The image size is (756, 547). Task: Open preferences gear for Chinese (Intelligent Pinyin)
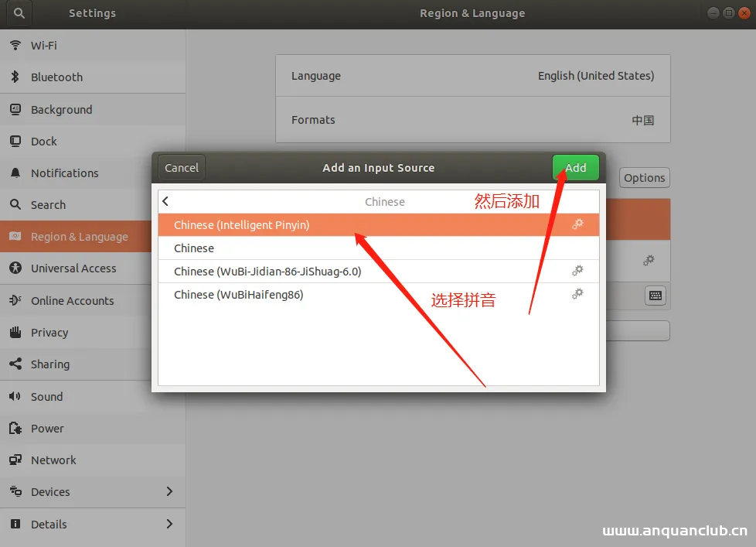[x=577, y=224]
